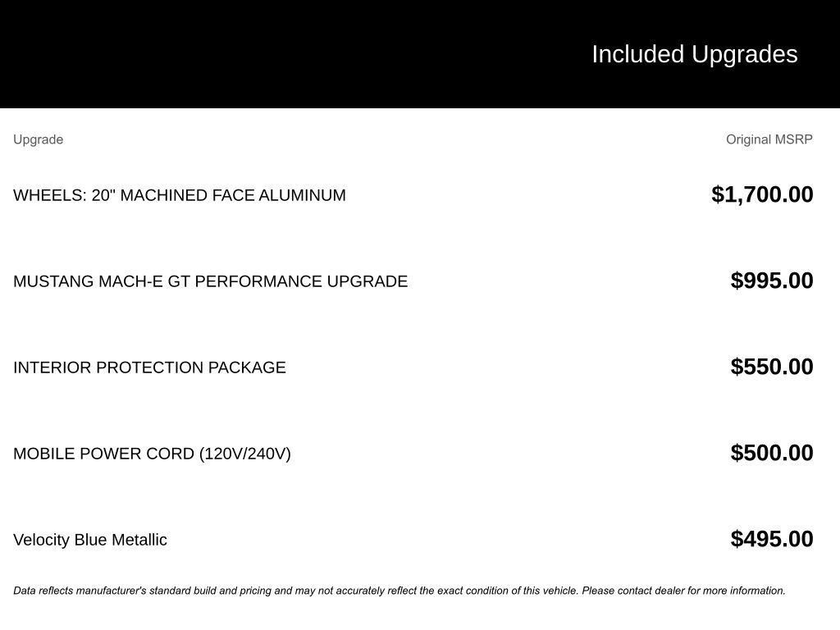Click empty black banner left of heading

tap(246, 54)
